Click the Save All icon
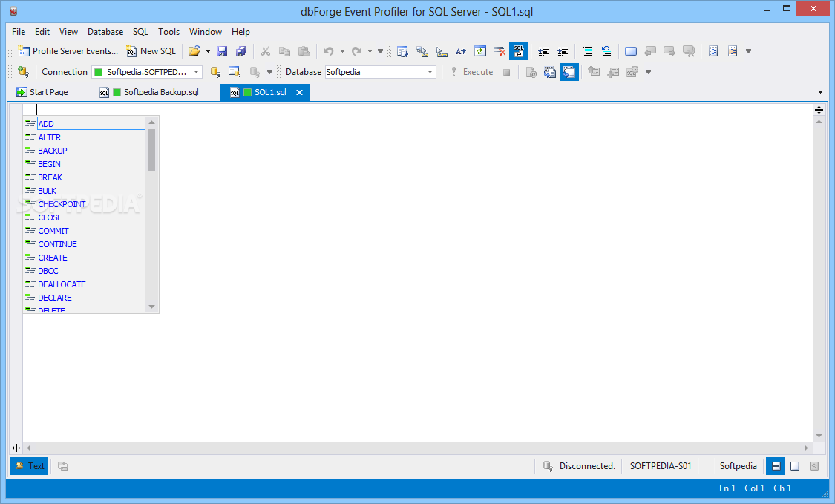 coord(241,51)
